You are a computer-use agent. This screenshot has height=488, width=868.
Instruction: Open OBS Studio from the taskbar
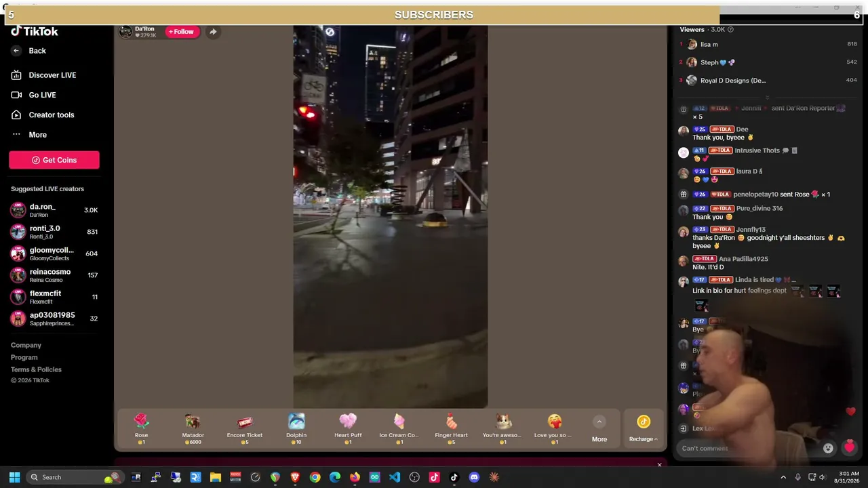(414, 477)
